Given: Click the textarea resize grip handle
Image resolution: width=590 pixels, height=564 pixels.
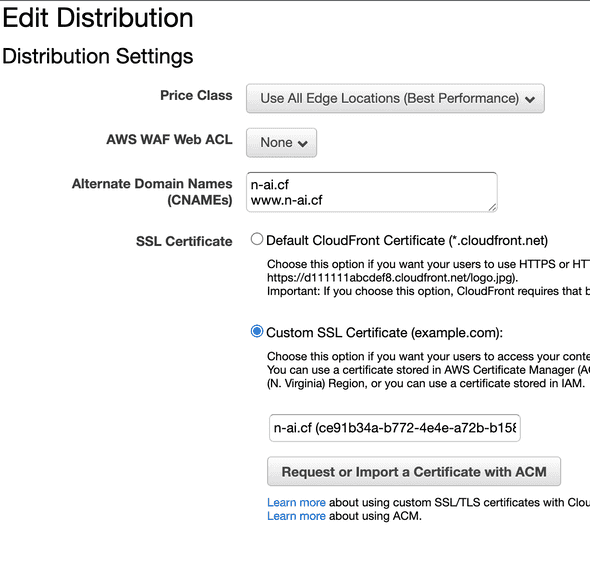Looking at the screenshot, I should point(492,207).
